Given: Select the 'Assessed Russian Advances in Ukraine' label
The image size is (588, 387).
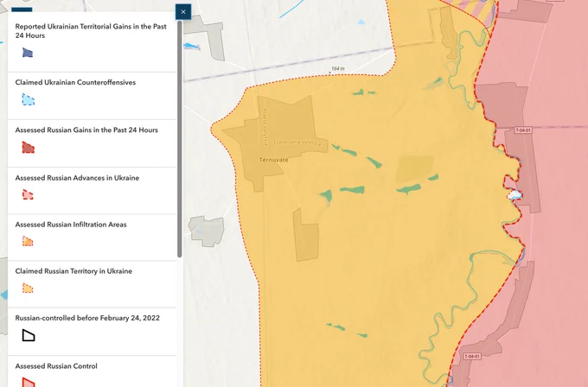Looking at the screenshot, I should (77, 178).
